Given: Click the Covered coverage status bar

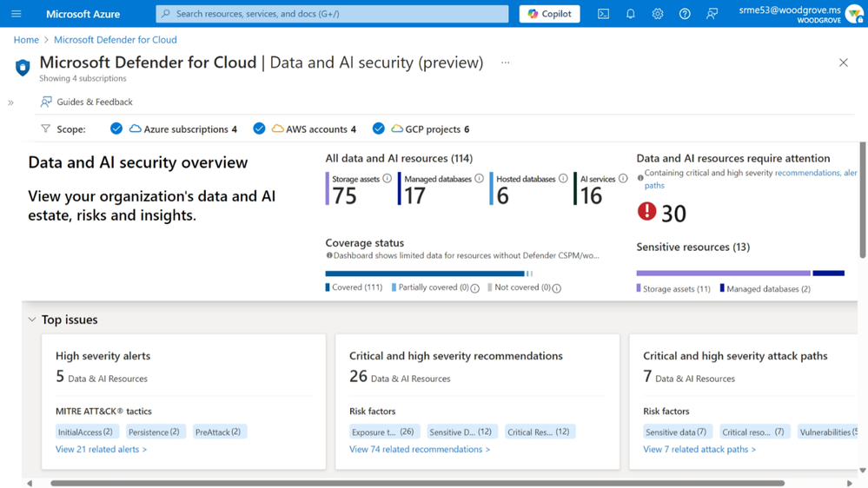Looking at the screenshot, I should pyautogui.click(x=425, y=274).
